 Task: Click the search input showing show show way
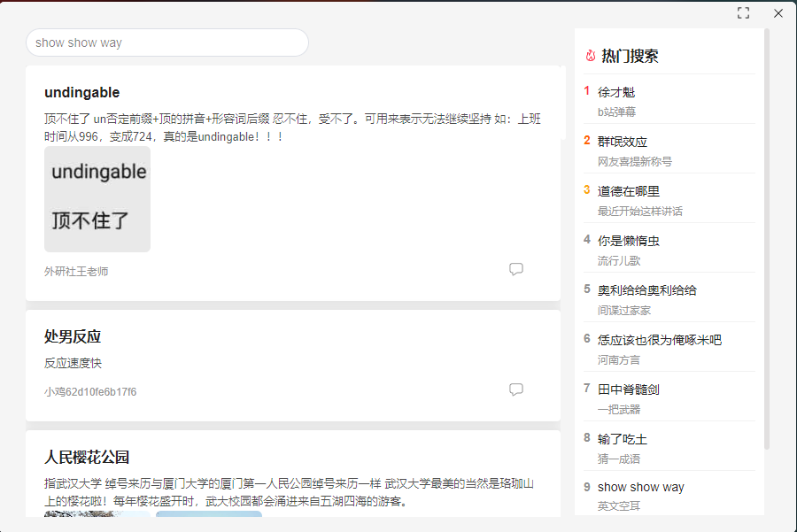click(166, 42)
